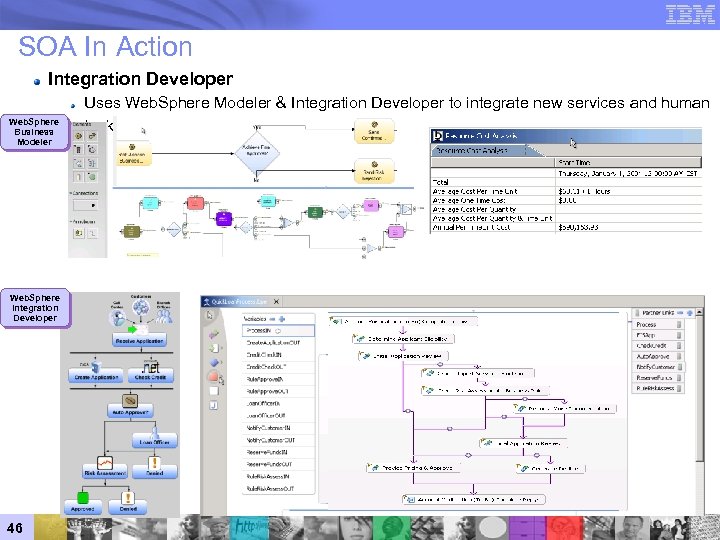The image size is (720, 540).
Task: Click the red task node in process diagram
Action: click(x=196, y=202)
